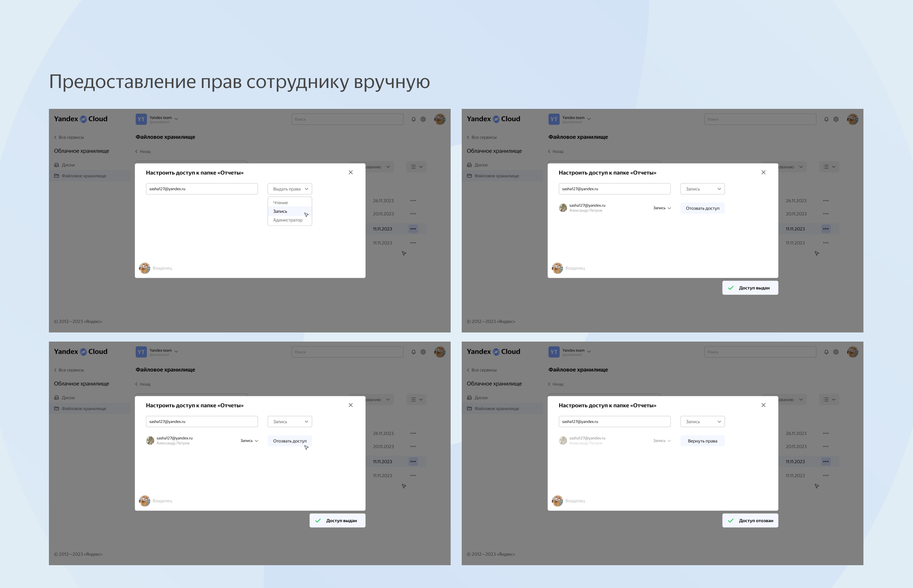The width and height of the screenshot is (913, 588).
Task: Click user avatar in the "Доступ отозван" screen header
Action: click(x=852, y=352)
